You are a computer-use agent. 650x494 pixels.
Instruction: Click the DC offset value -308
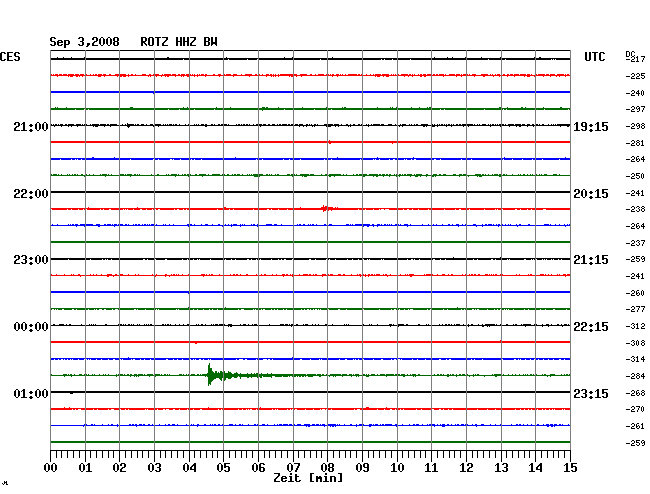[x=635, y=343]
